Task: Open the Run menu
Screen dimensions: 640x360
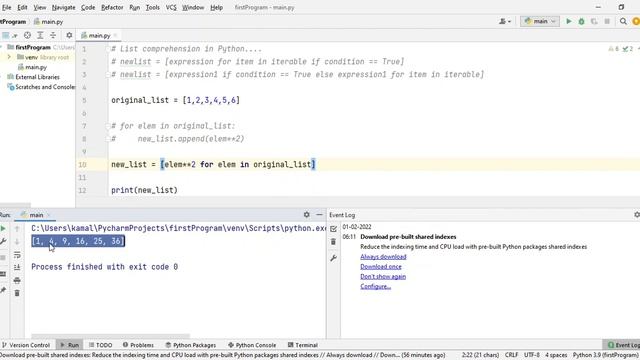Action: 134,7
